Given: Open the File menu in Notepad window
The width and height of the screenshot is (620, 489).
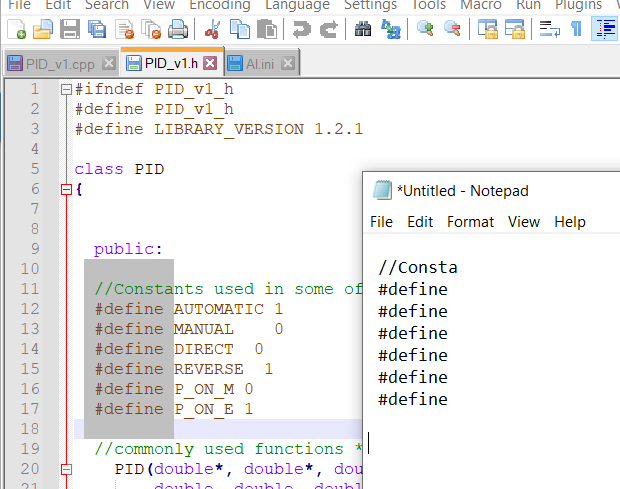Looking at the screenshot, I should [381, 222].
